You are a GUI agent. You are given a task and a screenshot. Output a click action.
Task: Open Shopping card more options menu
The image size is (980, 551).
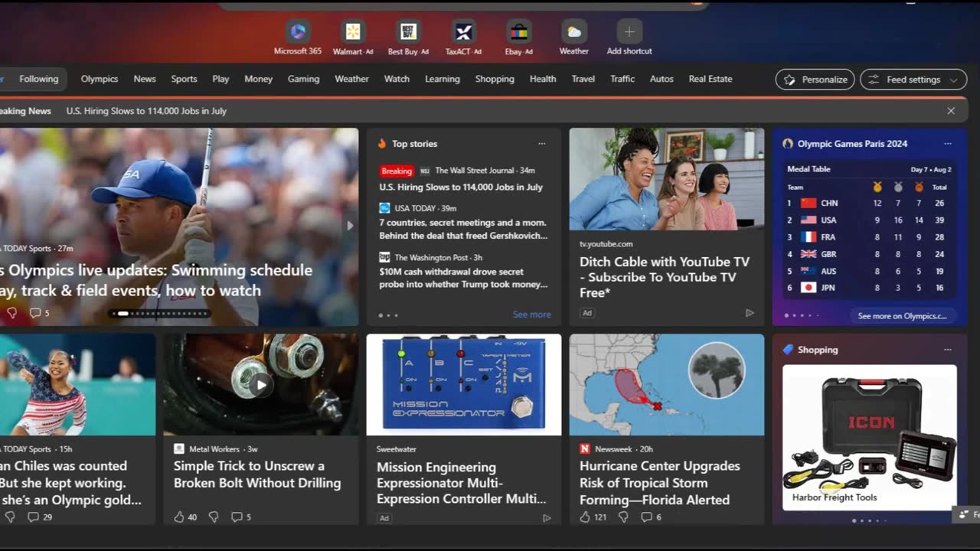948,350
